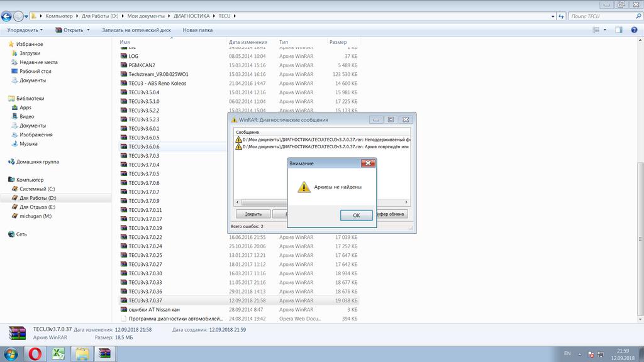The image size is (644, 362).
Task: Click the TECU3v3.7.0.37 archive file icon
Action: (123, 300)
